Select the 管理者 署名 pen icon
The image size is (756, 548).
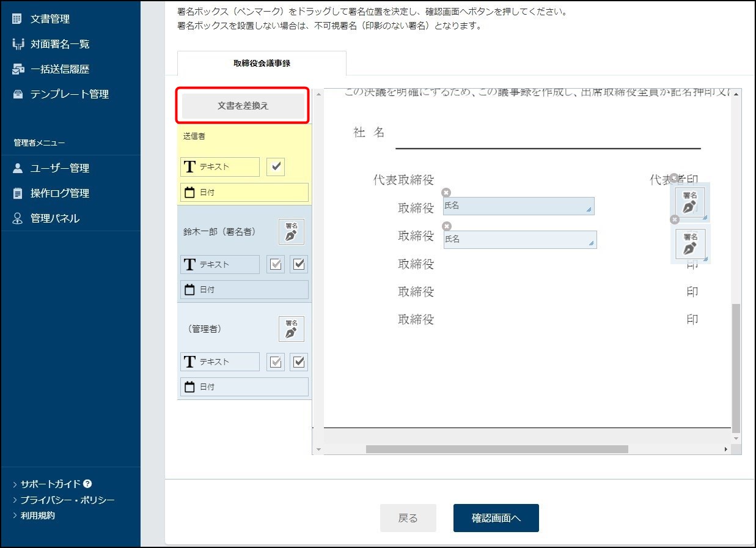click(x=292, y=329)
